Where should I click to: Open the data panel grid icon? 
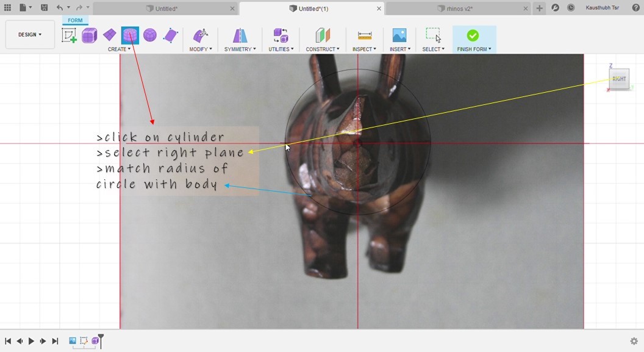coord(7,8)
